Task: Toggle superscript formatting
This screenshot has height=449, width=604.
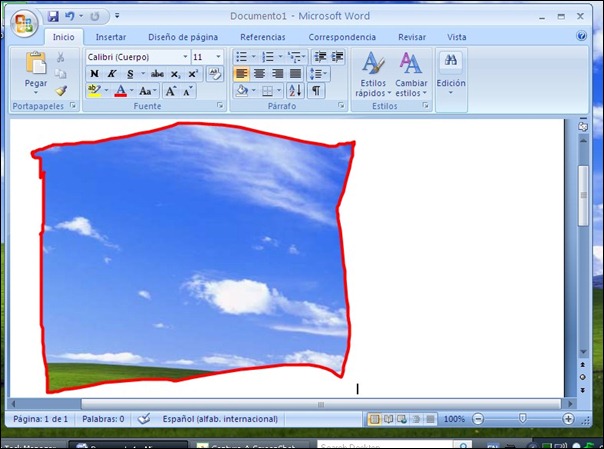Action: click(193, 74)
